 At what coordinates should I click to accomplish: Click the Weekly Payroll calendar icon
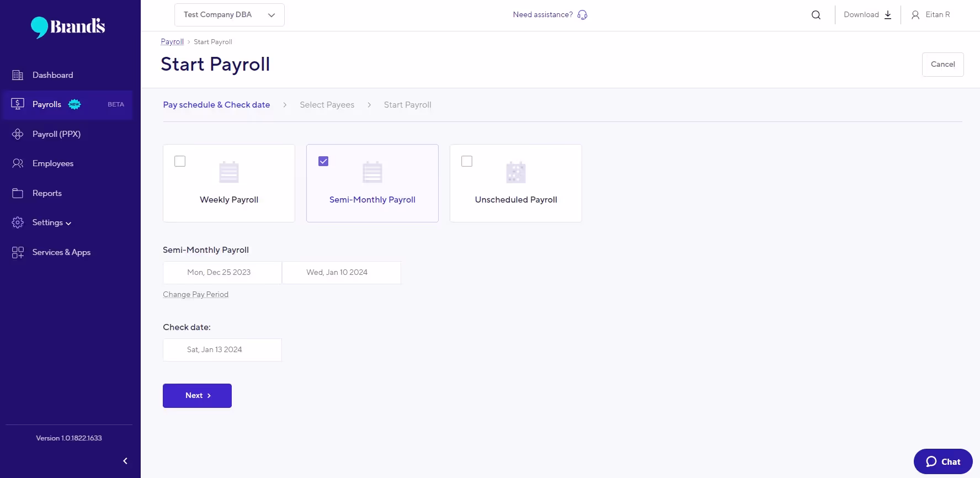coord(229,172)
